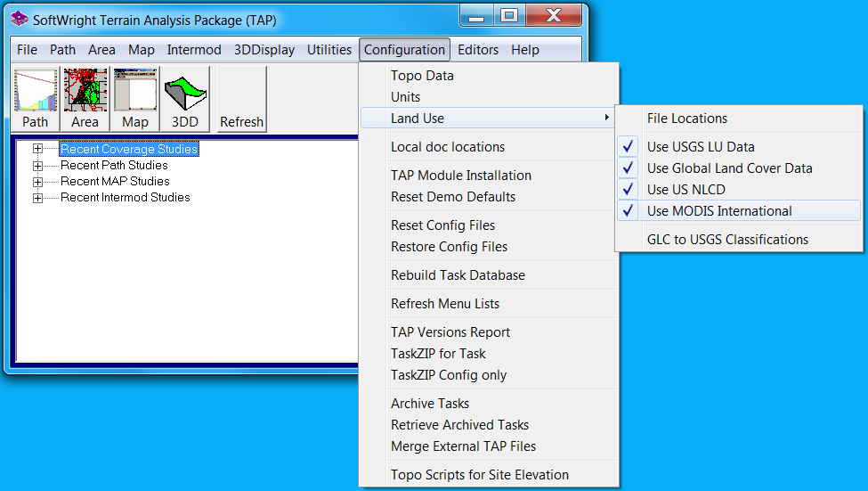The image size is (868, 491).
Task: Open the Path study toolbar icon
Action: point(36,99)
